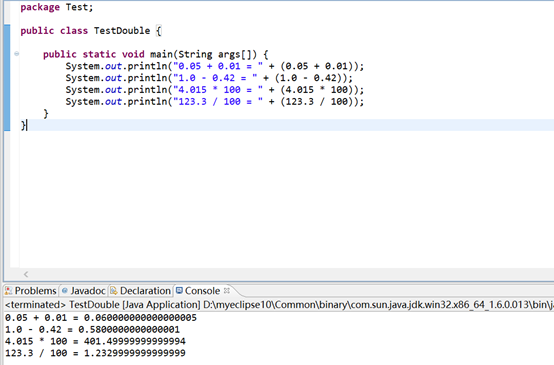Collapse the main method fold marker
This screenshot has width=554, height=365.
click(x=16, y=54)
